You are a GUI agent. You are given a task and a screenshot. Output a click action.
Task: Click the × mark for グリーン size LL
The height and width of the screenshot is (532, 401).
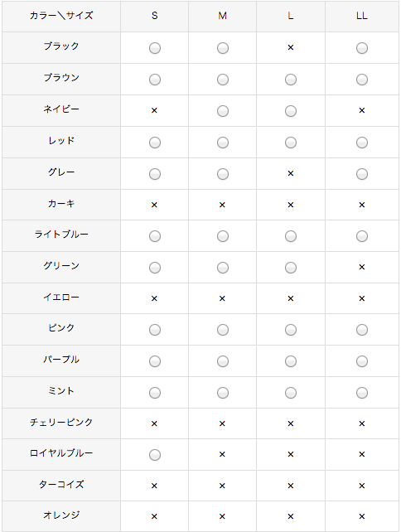(362, 268)
